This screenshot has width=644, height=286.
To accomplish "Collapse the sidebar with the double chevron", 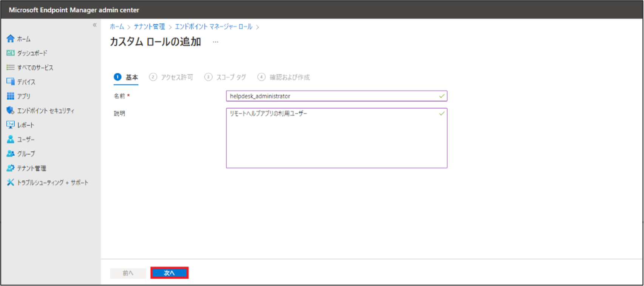I will pos(95,25).
